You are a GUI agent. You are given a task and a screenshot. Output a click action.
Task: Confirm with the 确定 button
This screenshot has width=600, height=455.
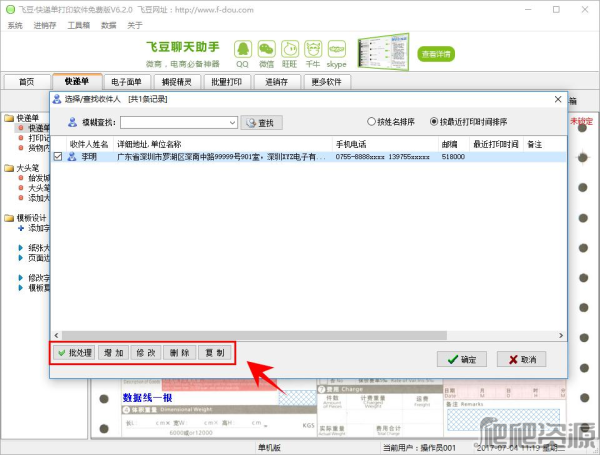[462, 359]
